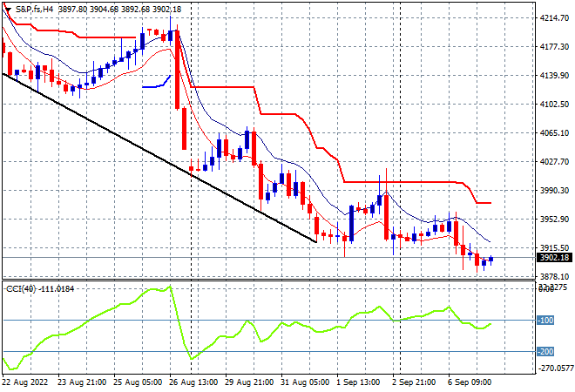Select the 4027.70 price axis label
The height and width of the screenshot is (392, 575).
tap(554, 162)
